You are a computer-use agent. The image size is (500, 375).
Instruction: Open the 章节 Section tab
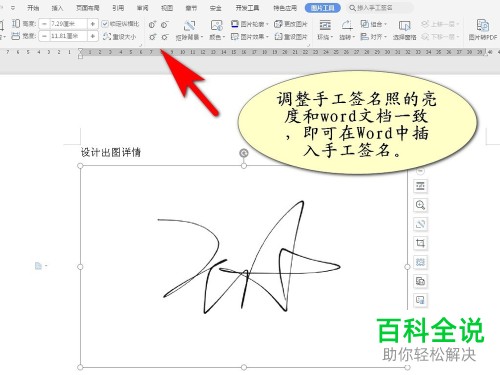pyautogui.click(x=191, y=8)
